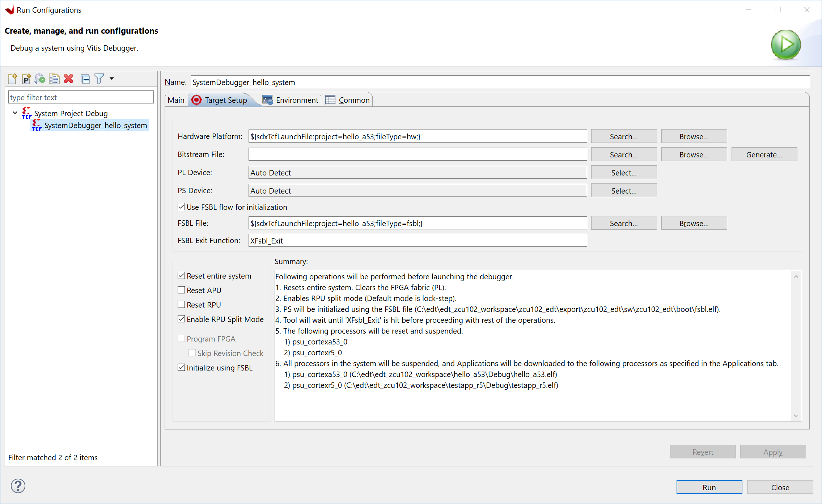Select the System Project Debug category
The image size is (822, 504).
click(71, 113)
